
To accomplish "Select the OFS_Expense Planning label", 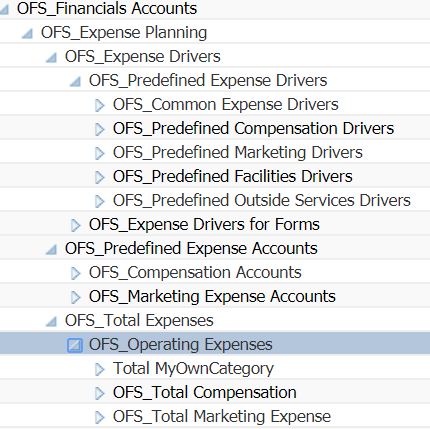I will [x=124, y=33].
